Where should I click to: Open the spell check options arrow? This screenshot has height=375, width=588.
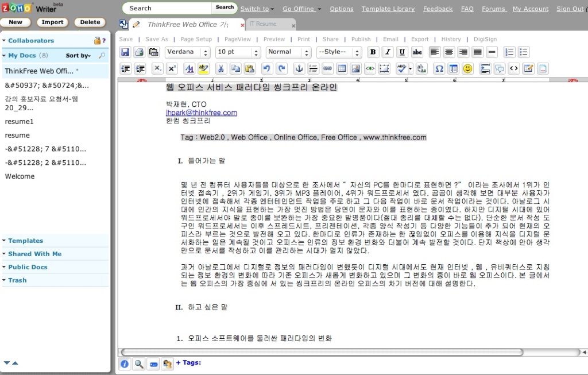(x=410, y=68)
